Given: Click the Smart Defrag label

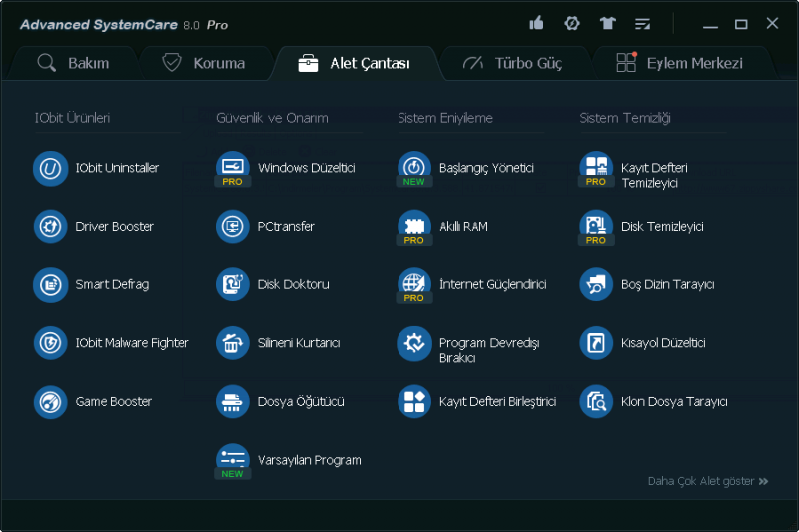Looking at the screenshot, I should (112, 285).
